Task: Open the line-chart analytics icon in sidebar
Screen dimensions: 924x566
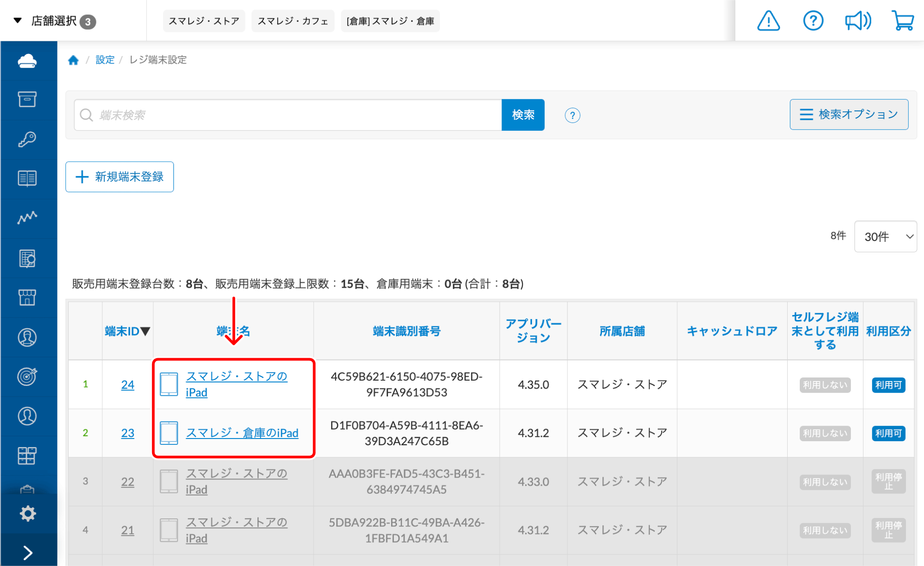Action: tap(27, 218)
